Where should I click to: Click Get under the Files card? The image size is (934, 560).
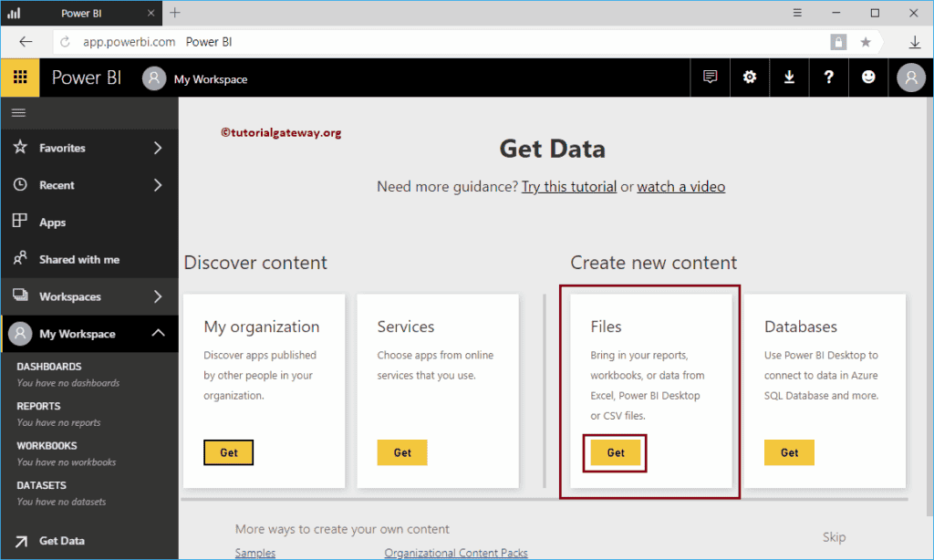(x=615, y=451)
